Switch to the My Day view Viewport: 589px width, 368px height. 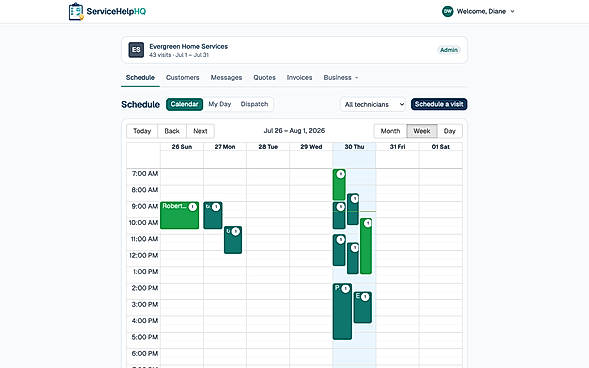pyautogui.click(x=220, y=104)
